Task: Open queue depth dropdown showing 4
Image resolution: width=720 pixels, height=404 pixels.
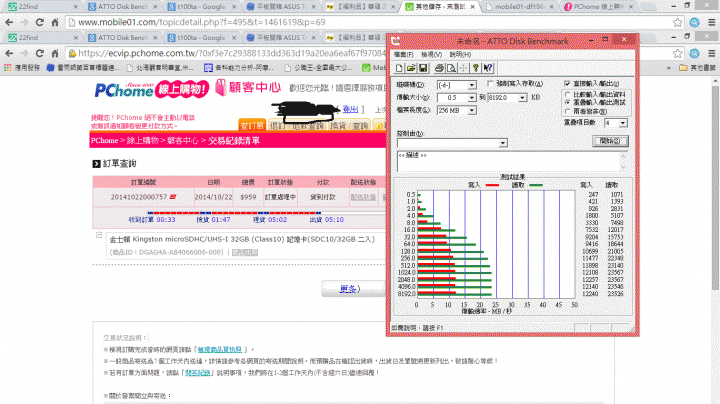Action: (623, 123)
